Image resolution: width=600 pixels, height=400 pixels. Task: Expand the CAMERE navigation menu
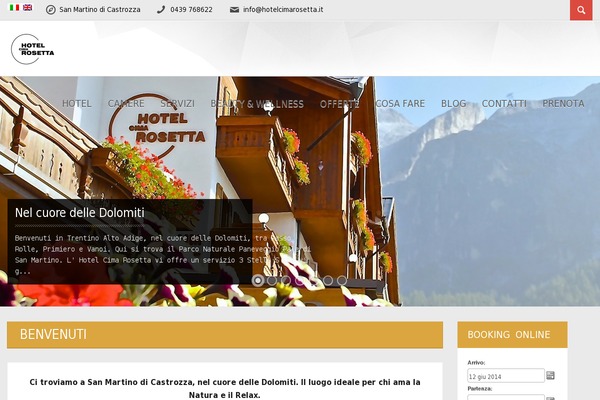(126, 103)
